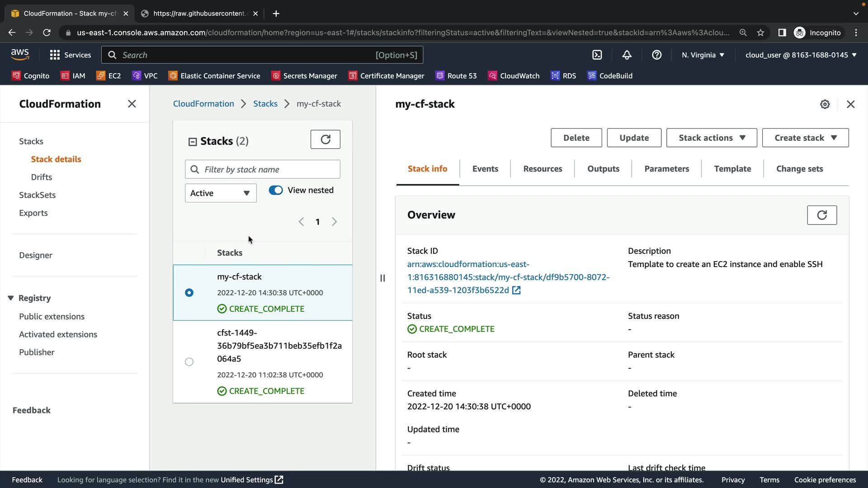The width and height of the screenshot is (868, 488).
Task: Click the AWS logo home icon
Action: point(20,55)
